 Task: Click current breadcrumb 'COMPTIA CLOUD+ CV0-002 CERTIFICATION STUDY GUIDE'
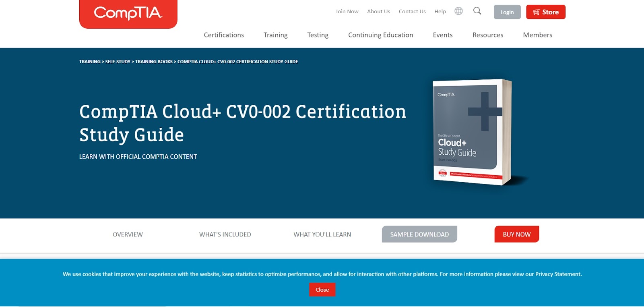238,62
